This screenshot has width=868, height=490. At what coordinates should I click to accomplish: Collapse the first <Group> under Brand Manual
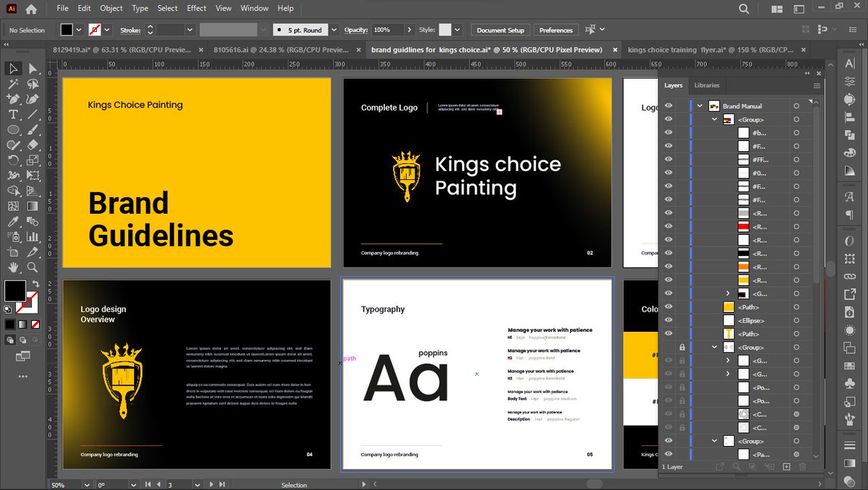pos(715,119)
